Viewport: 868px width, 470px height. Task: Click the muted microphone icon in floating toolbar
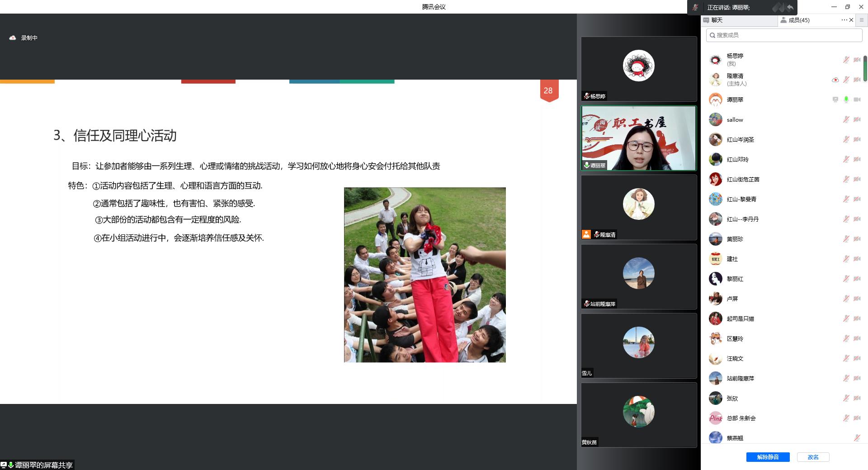coord(695,7)
